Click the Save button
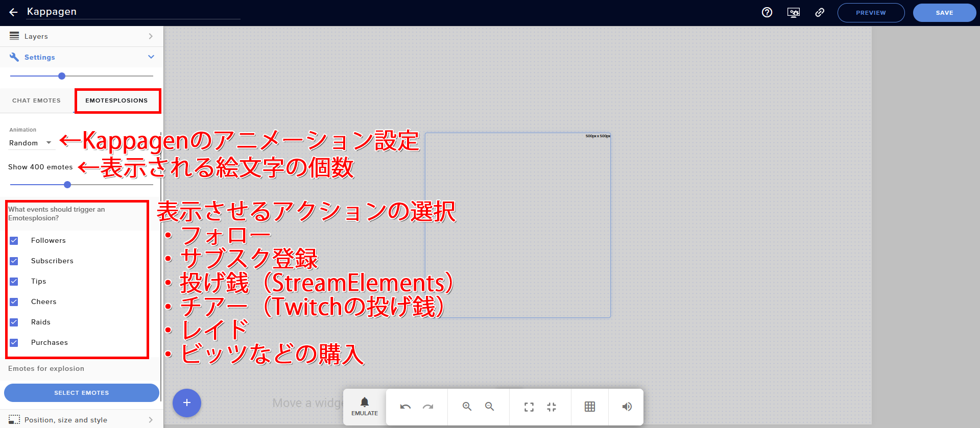The image size is (980, 428). (944, 13)
